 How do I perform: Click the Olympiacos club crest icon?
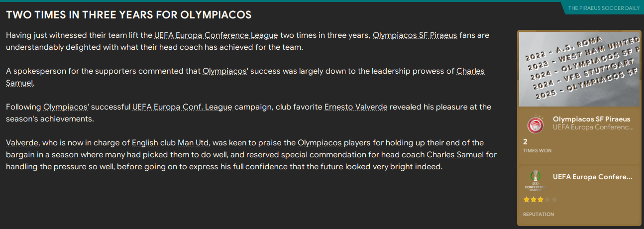(x=536, y=124)
